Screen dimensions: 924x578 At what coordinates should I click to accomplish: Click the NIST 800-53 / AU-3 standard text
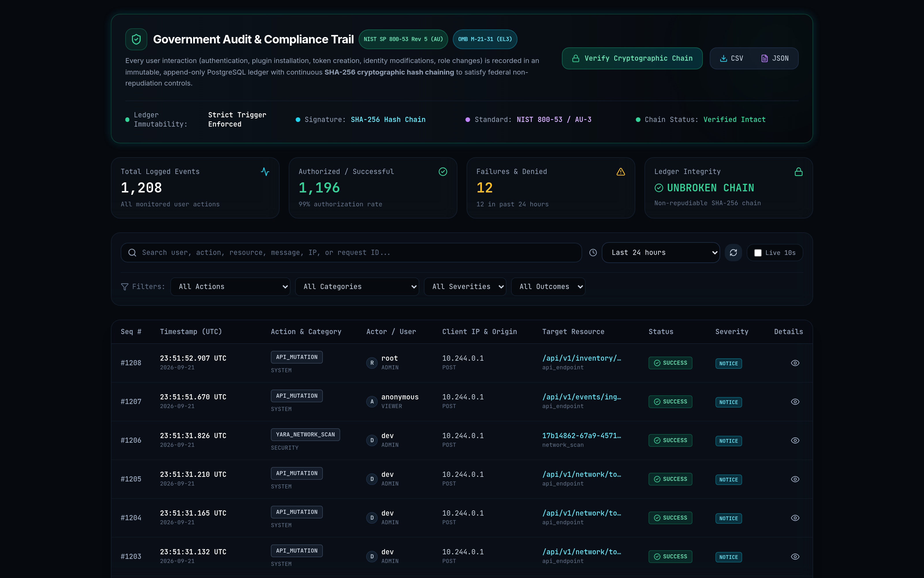[554, 120]
